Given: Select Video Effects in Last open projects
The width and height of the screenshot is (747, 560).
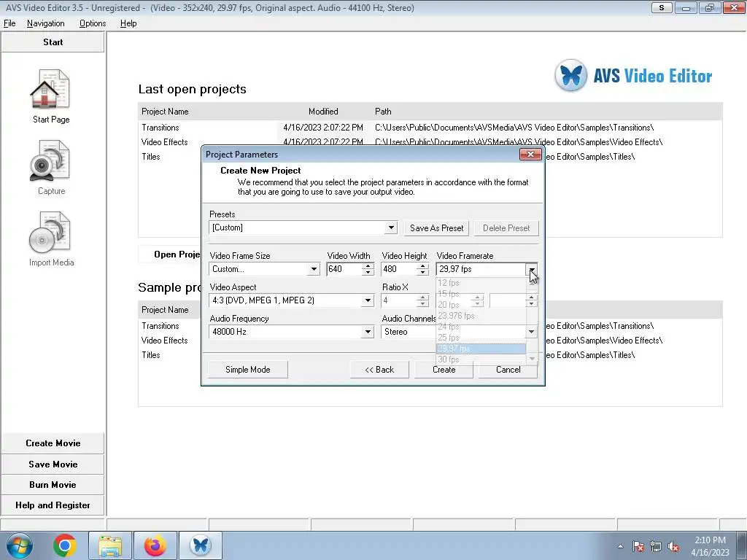Looking at the screenshot, I should pos(164,142).
